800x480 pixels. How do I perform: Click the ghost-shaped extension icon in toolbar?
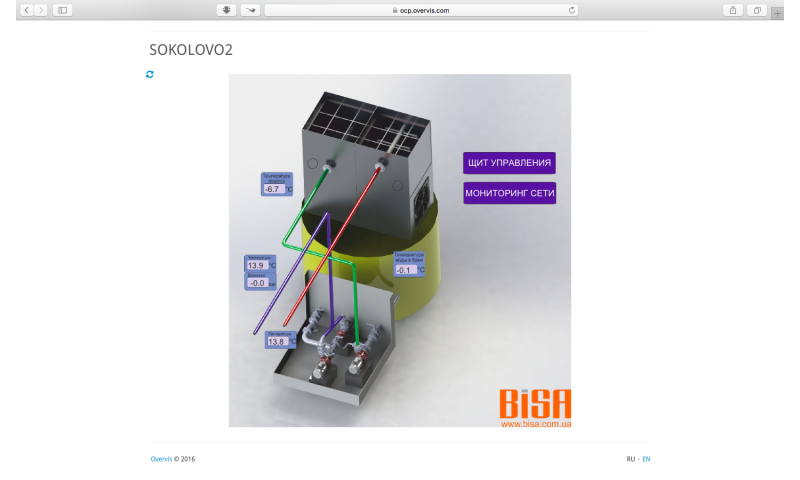coord(226,10)
